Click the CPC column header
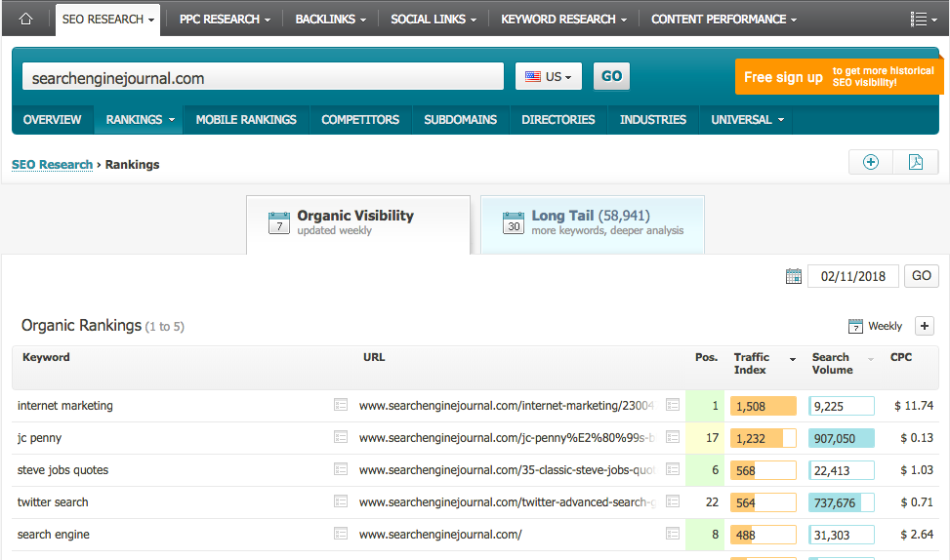The height and width of the screenshot is (560, 950). tap(901, 357)
